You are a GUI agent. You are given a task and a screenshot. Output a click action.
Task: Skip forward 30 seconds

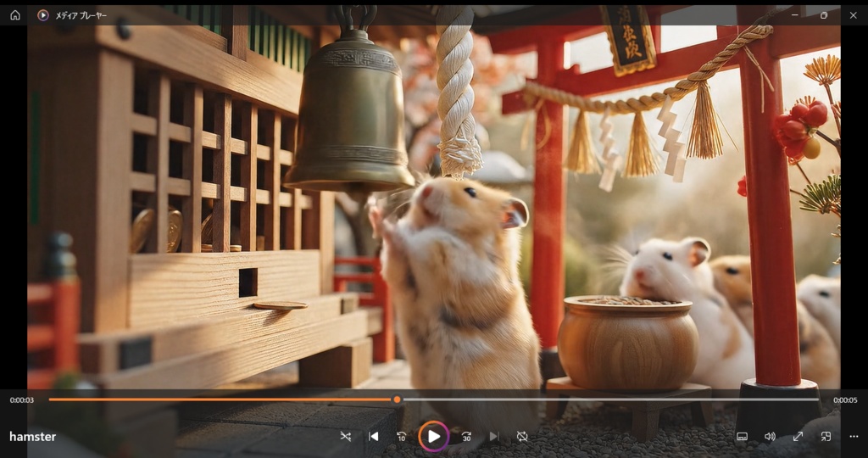click(x=466, y=437)
